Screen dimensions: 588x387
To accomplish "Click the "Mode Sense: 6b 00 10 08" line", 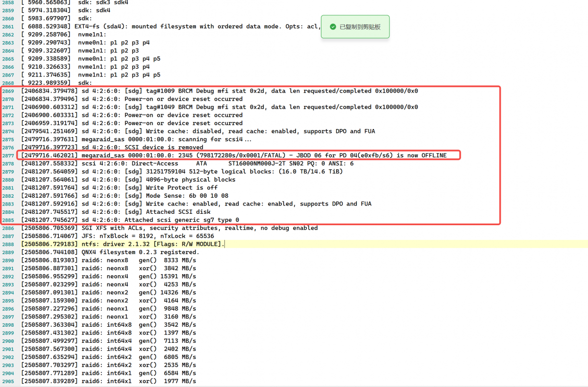I will tap(147, 196).
